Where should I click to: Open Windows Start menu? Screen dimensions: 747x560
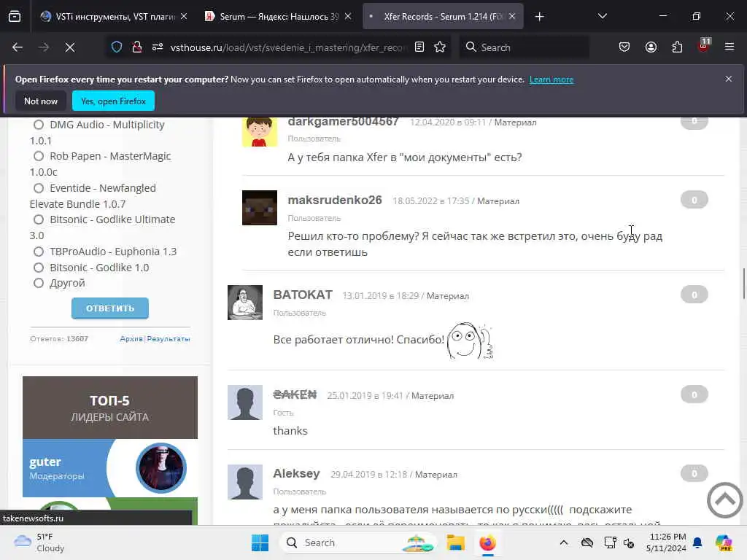point(260,542)
